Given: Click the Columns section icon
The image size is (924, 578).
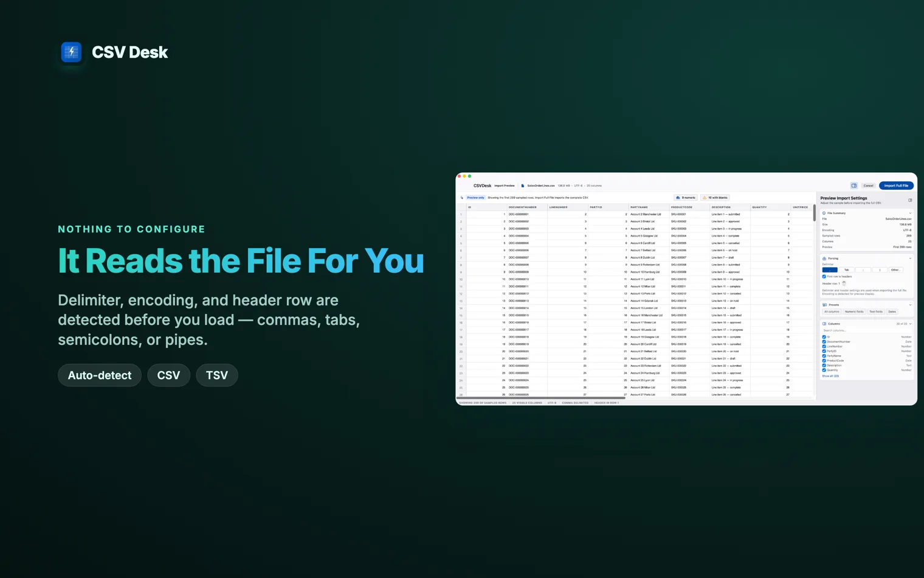Looking at the screenshot, I should point(824,324).
